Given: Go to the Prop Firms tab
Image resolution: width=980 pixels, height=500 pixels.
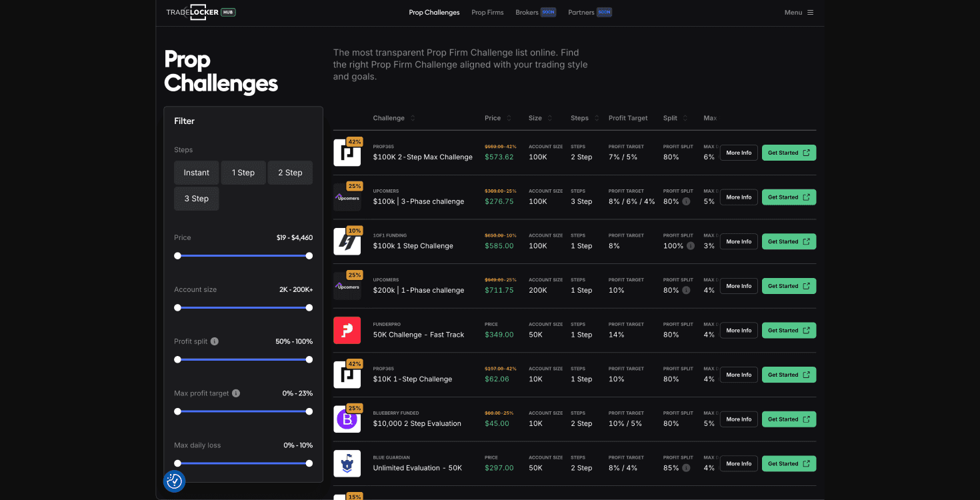Looking at the screenshot, I should (x=487, y=13).
